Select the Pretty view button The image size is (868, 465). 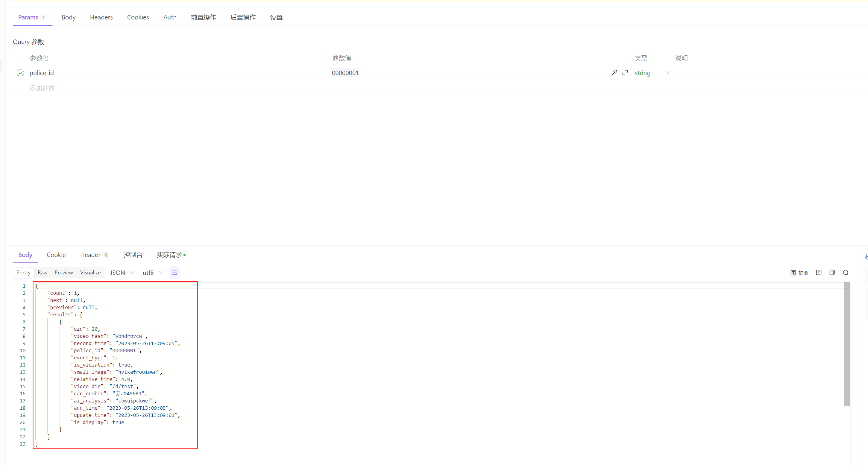(x=23, y=272)
